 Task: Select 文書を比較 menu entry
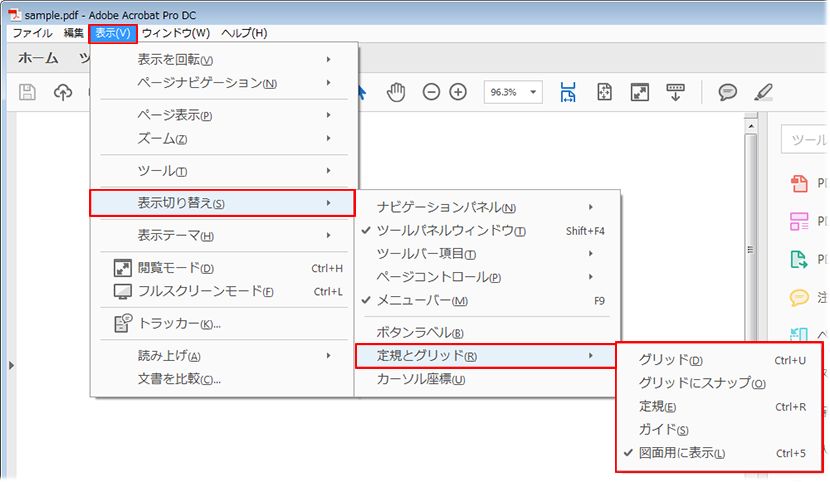[x=222, y=379]
